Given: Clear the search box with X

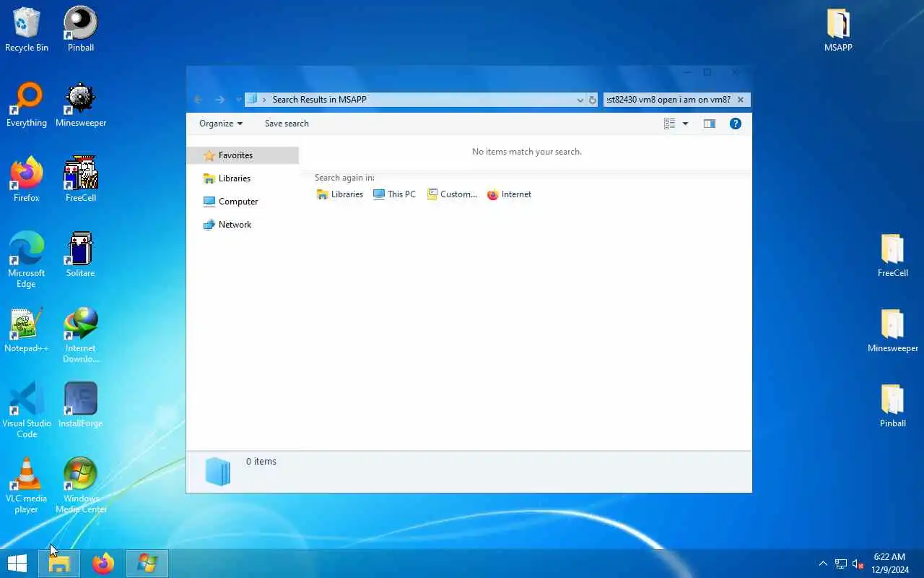Looking at the screenshot, I should pos(740,100).
